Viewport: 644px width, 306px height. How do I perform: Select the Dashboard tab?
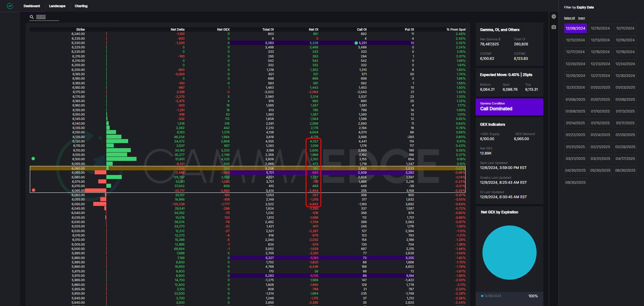[32, 6]
